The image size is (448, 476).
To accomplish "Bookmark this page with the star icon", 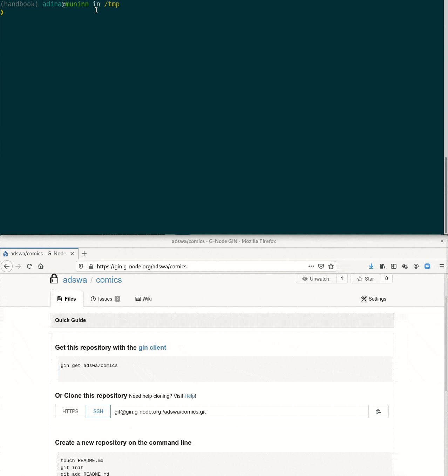I will point(331,266).
